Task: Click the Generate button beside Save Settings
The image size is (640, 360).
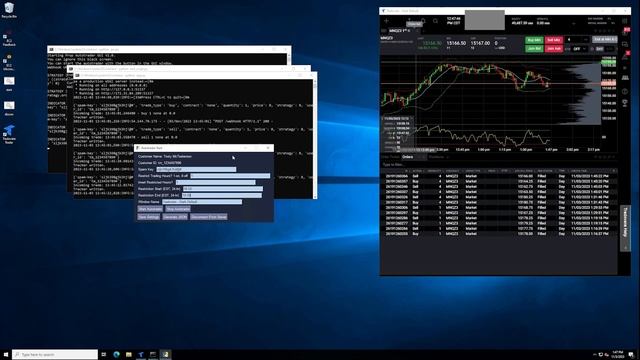Action: point(175,217)
